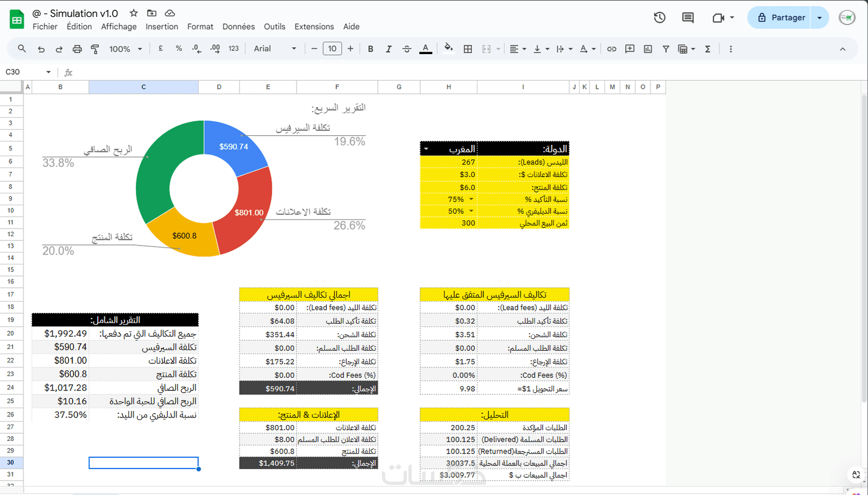Edit the font size field
The width and height of the screenshot is (868, 495).
tap(332, 49)
